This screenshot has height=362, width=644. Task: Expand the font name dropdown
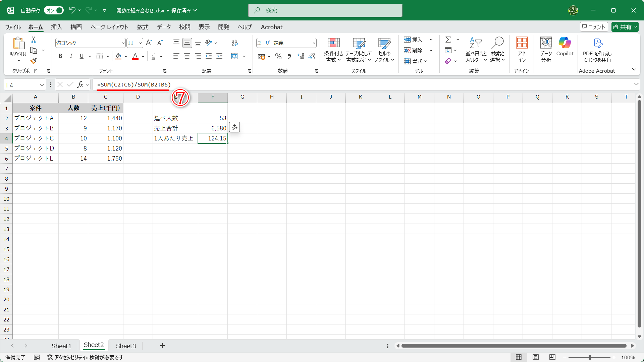[x=123, y=43]
